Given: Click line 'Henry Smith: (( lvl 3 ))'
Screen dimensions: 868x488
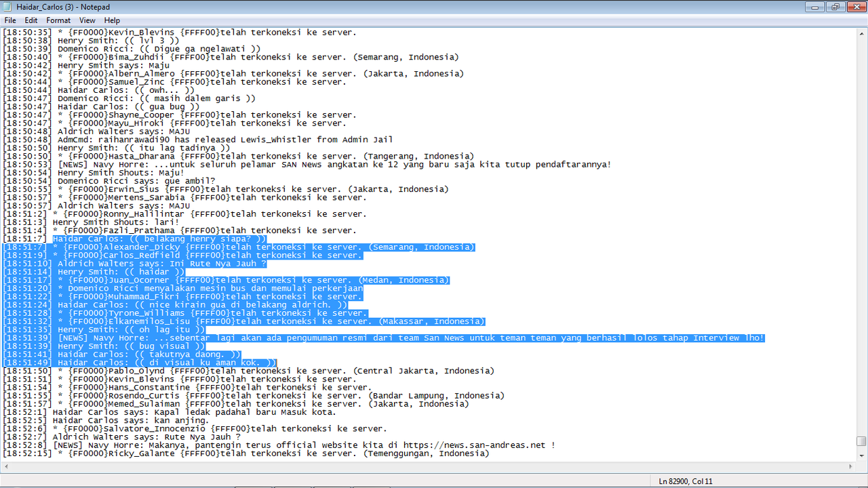Looking at the screenshot, I should pyautogui.click(x=92, y=41).
